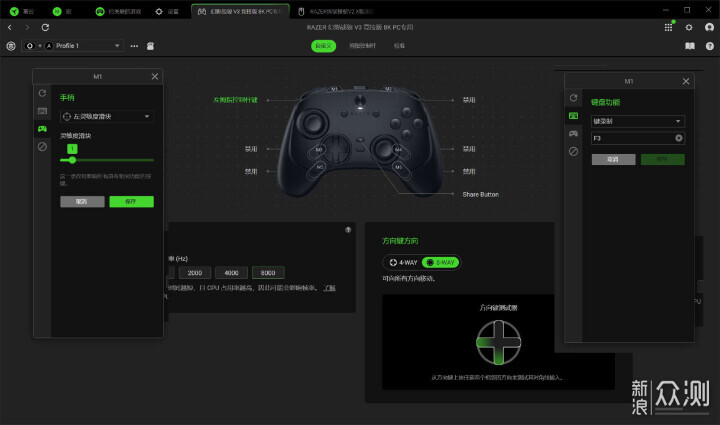Select the 8K PC controller device tab
Viewport: 720px width, 425px height.
(240, 11)
